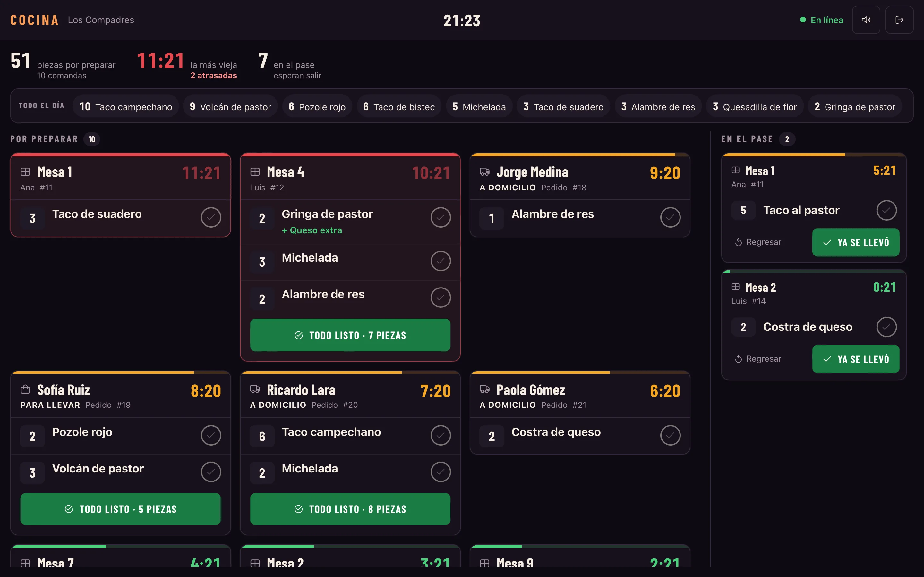Mute kitchen sounds with the speaker icon
The width and height of the screenshot is (924, 577).
[866, 20]
